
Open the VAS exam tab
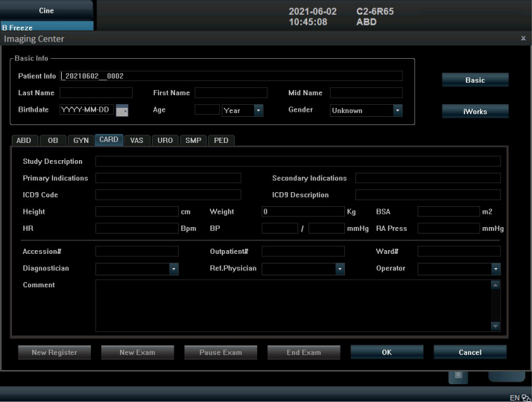point(136,140)
